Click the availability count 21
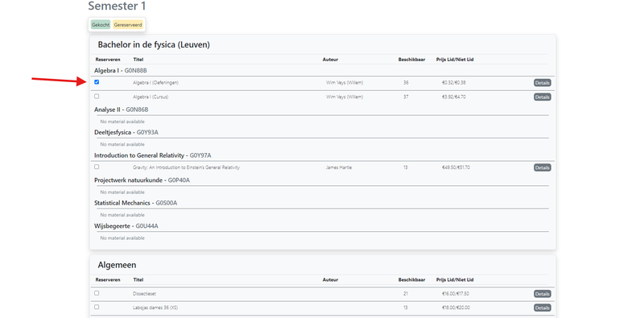Screen dimensions: 644x318 tap(406, 294)
